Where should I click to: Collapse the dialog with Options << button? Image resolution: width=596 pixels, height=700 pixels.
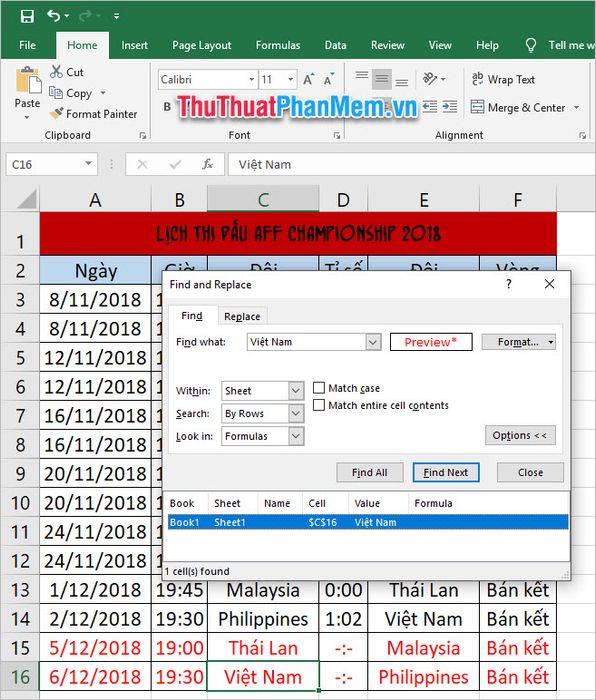pos(520,435)
